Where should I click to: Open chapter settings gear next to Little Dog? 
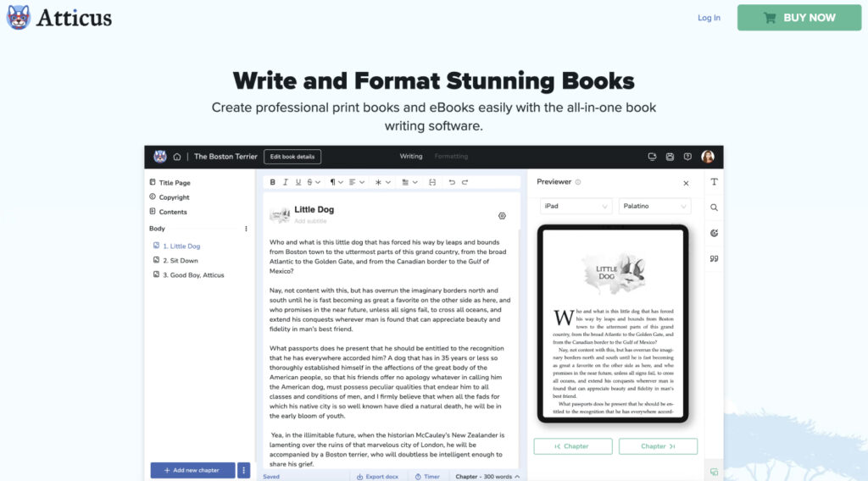pos(502,216)
